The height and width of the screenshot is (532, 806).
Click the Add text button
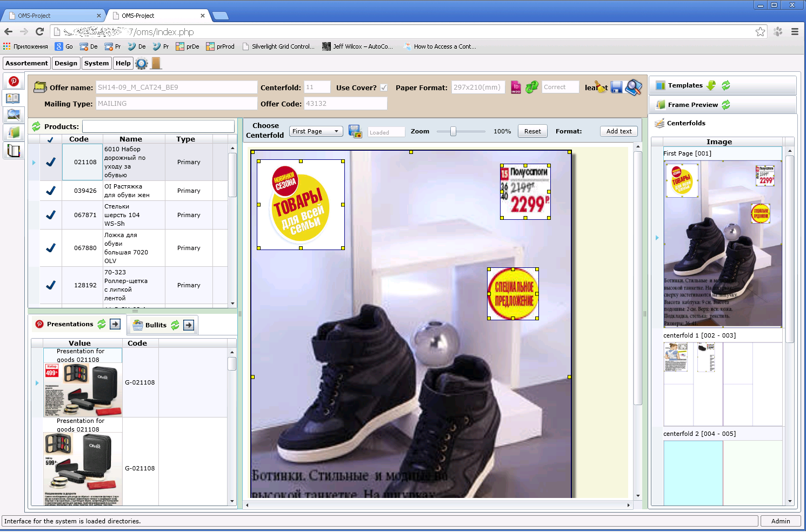coord(619,131)
